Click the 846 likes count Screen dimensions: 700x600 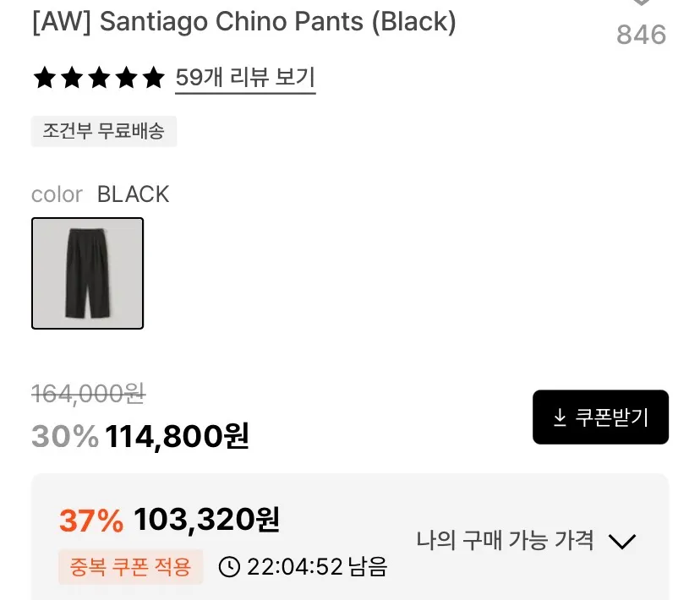pyautogui.click(x=641, y=35)
